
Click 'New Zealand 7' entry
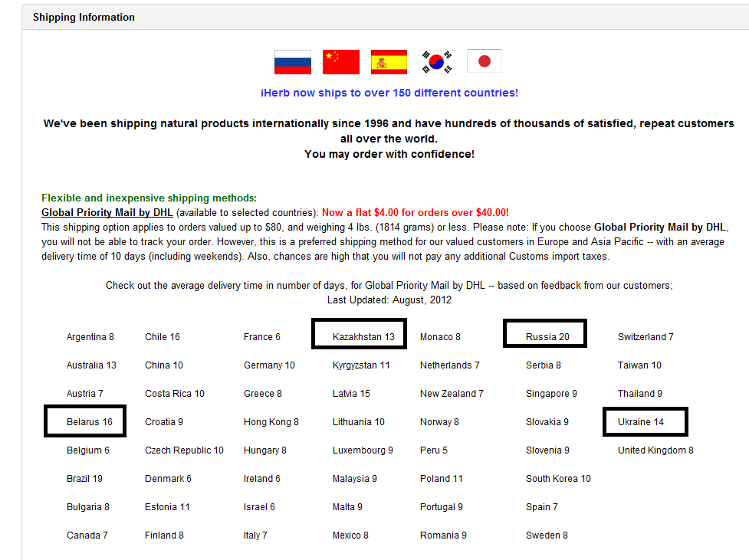coord(452,394)
